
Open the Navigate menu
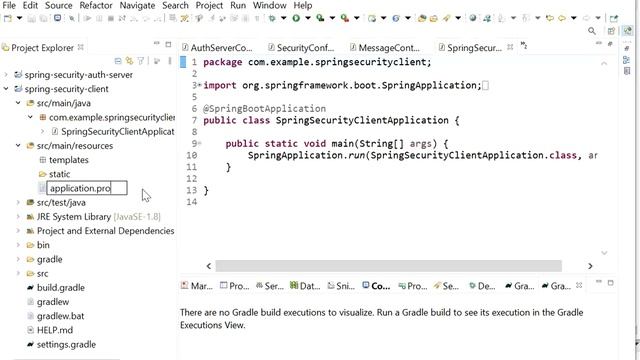click(x=137, y=6)
